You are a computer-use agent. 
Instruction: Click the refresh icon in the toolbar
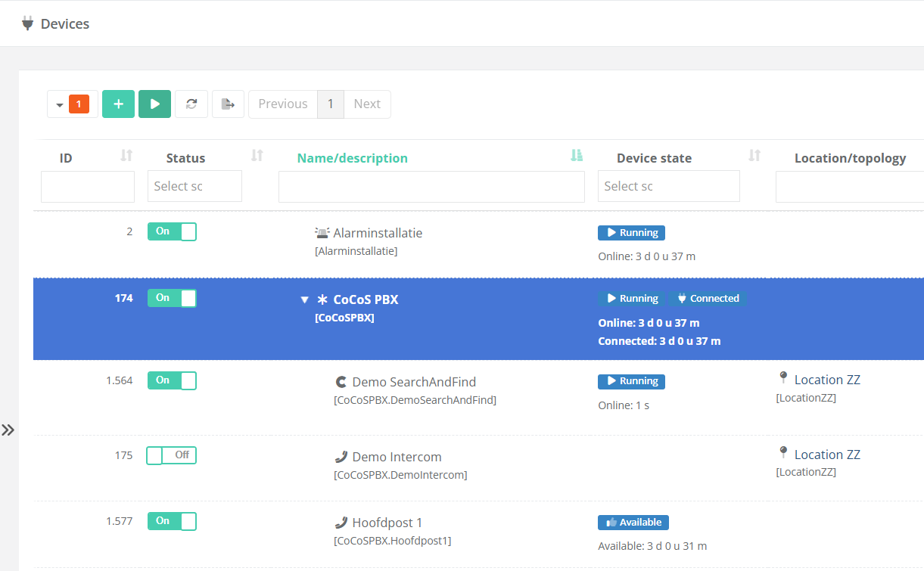click(x=191, y=104)
